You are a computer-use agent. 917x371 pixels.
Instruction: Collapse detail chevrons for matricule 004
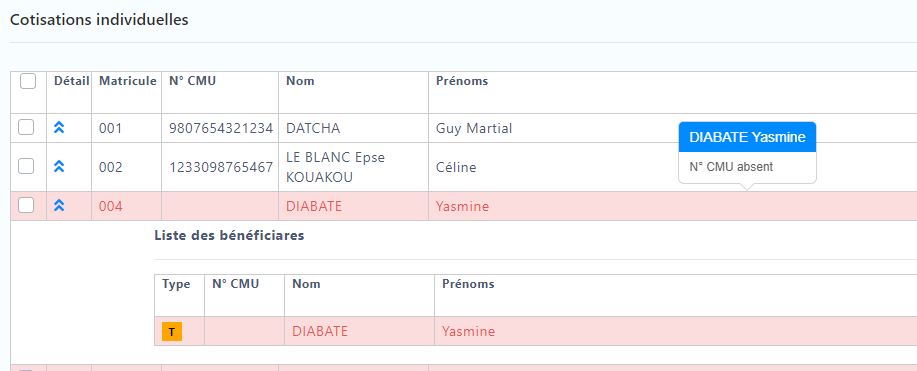(58, 205)
